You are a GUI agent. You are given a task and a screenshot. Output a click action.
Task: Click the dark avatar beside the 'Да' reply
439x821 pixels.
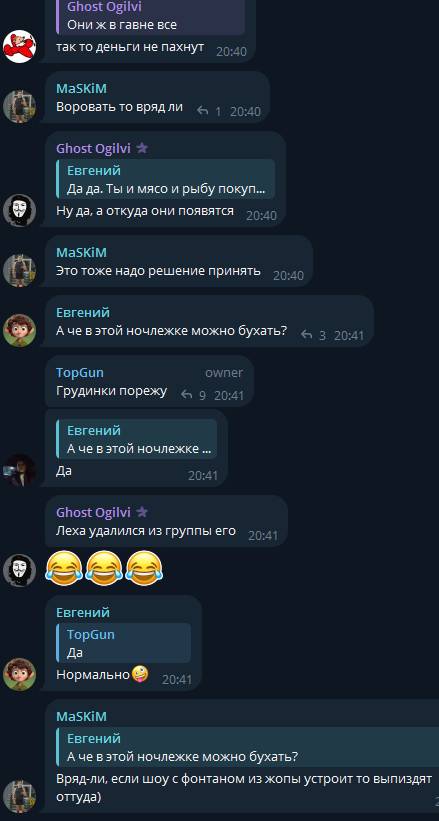click(19, 470)
